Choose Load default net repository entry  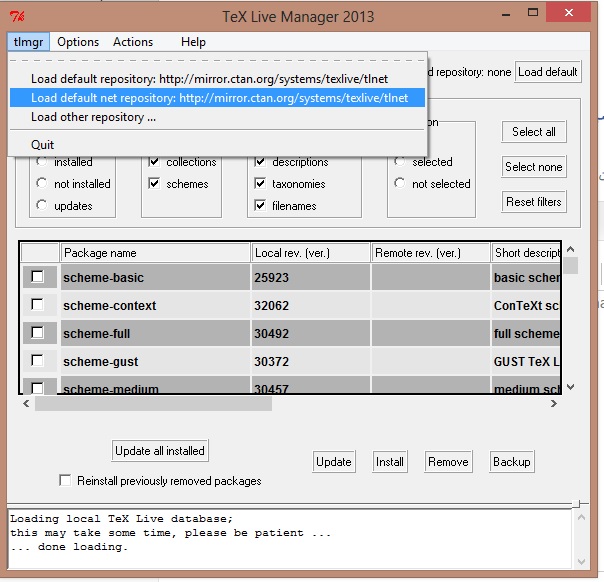pyautogui.click(x=218, y=98)
